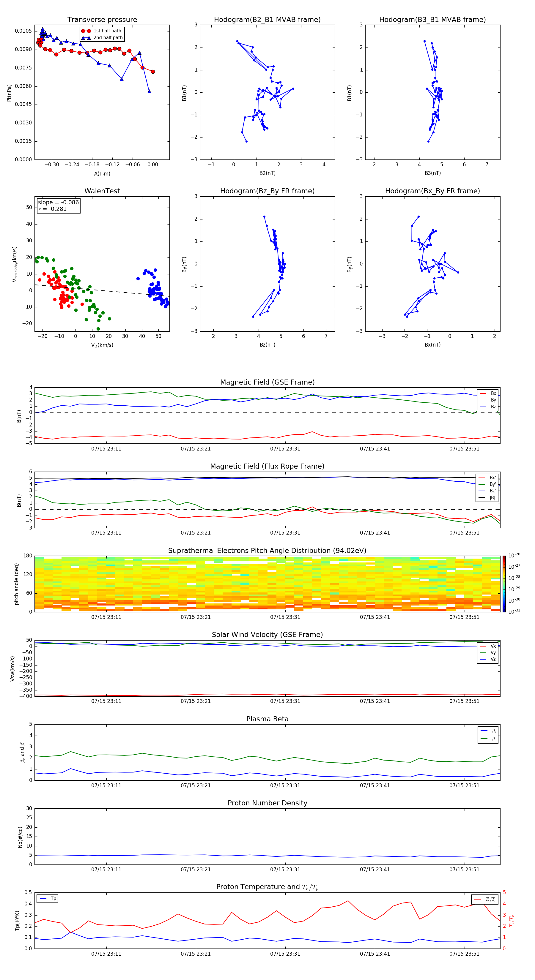Click the "Vsw(km/s)" y-axis label
This screenshot has height=980, width=535.
12,668
